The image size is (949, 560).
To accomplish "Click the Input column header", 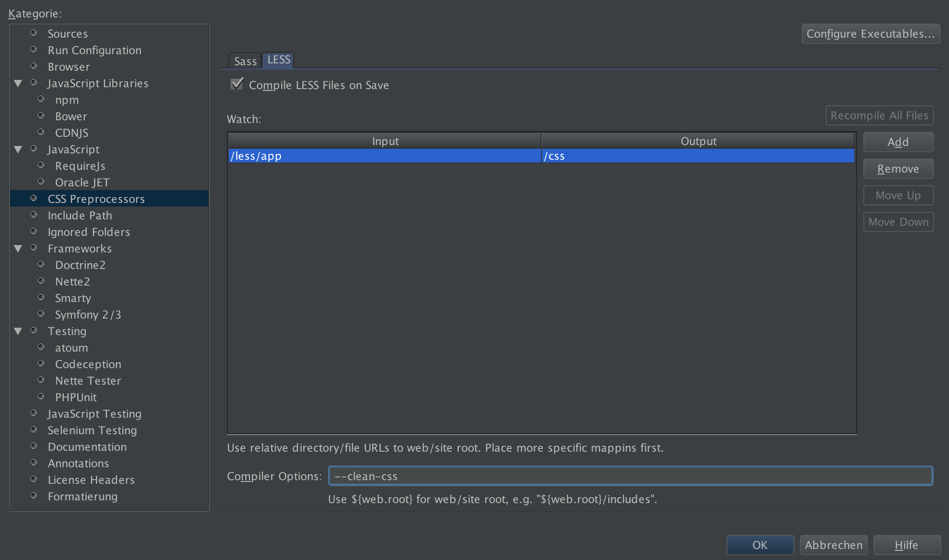I will (385, 141).
